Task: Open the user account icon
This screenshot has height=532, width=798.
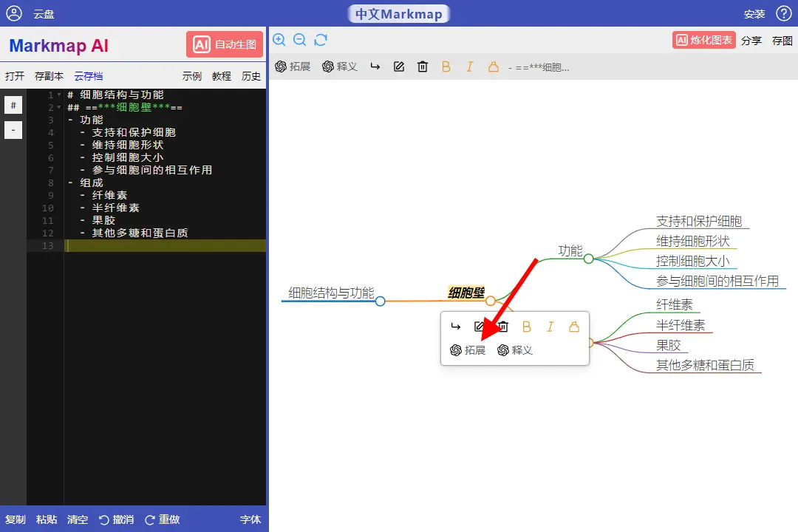Action: click(14, 13)
